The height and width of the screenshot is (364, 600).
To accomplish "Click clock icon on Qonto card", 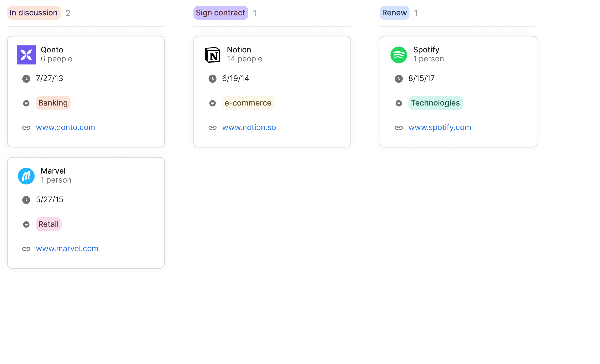I will [26, 79].
